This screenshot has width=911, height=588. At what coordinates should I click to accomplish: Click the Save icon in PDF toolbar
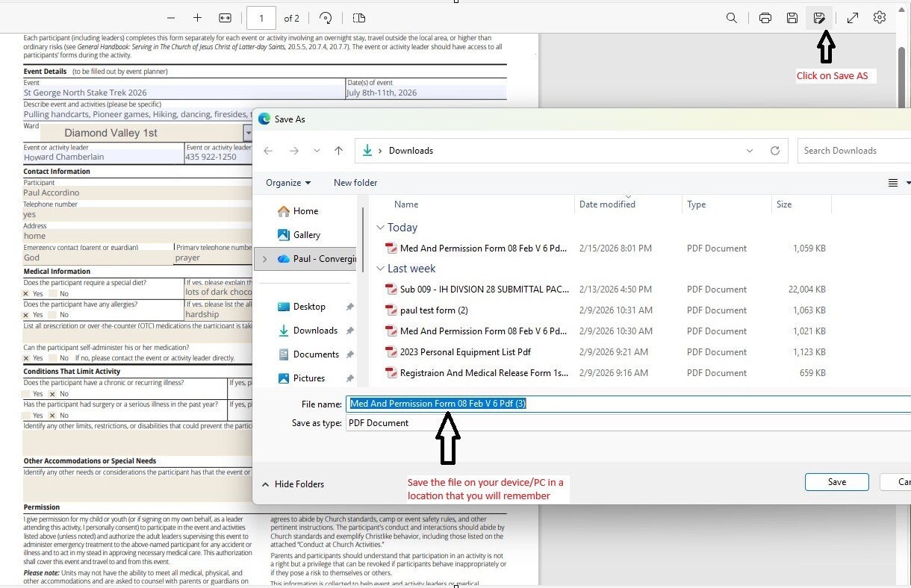792,18
